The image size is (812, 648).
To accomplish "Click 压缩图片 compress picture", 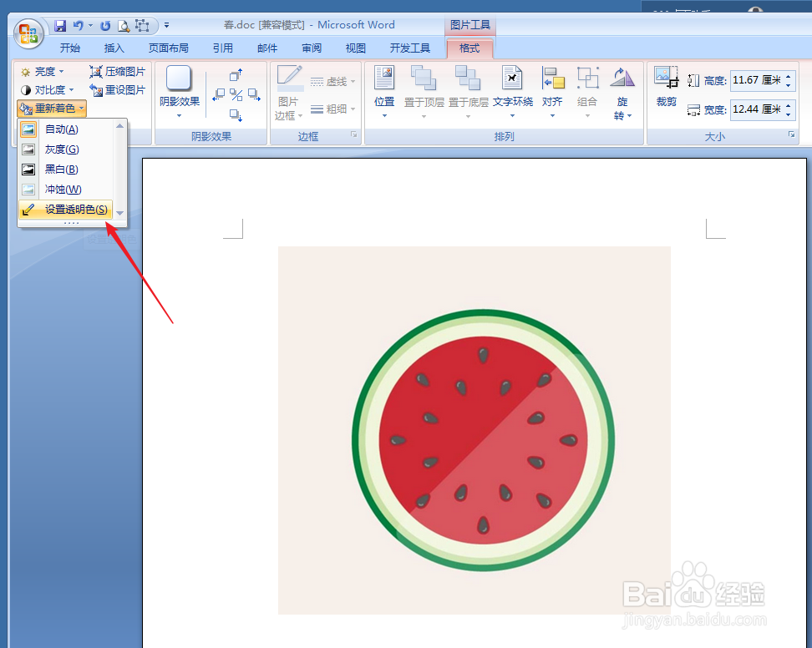I will [117, 72].
